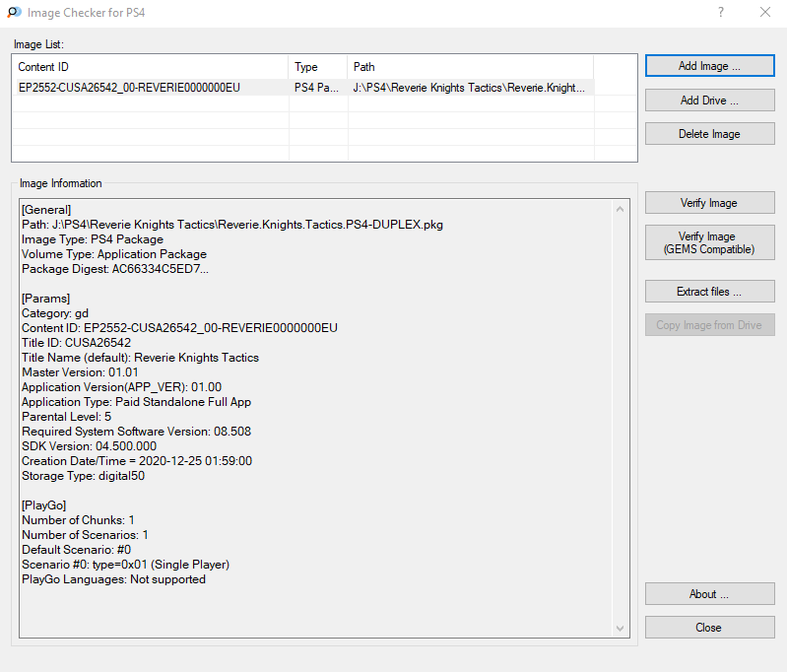Image resolution: width=787 pixels, height=672 pixels.
Task: Click Title Name: Reverie Knights Tactics line
Action: [x=141, y=358]
